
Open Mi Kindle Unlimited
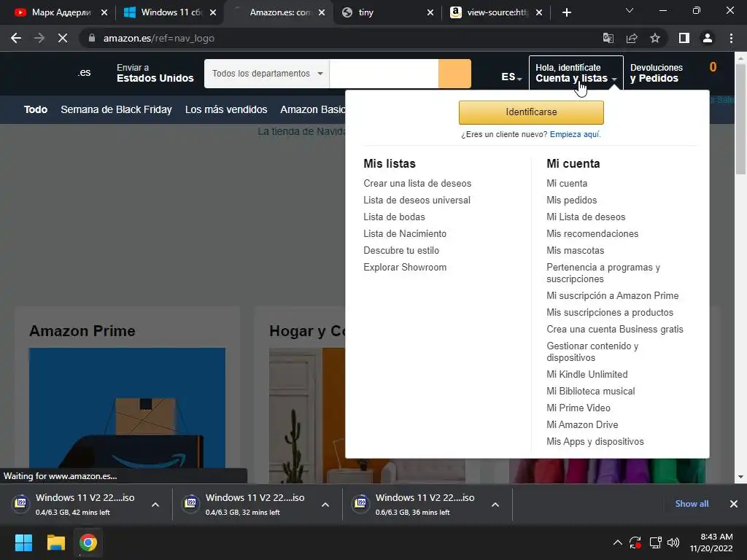pos(587,374)
